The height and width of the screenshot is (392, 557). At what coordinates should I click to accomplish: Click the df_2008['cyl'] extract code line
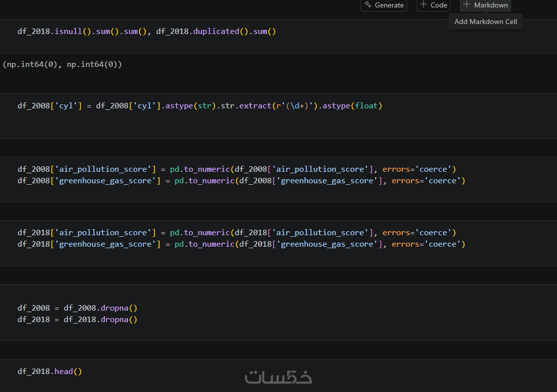[199, 106]
